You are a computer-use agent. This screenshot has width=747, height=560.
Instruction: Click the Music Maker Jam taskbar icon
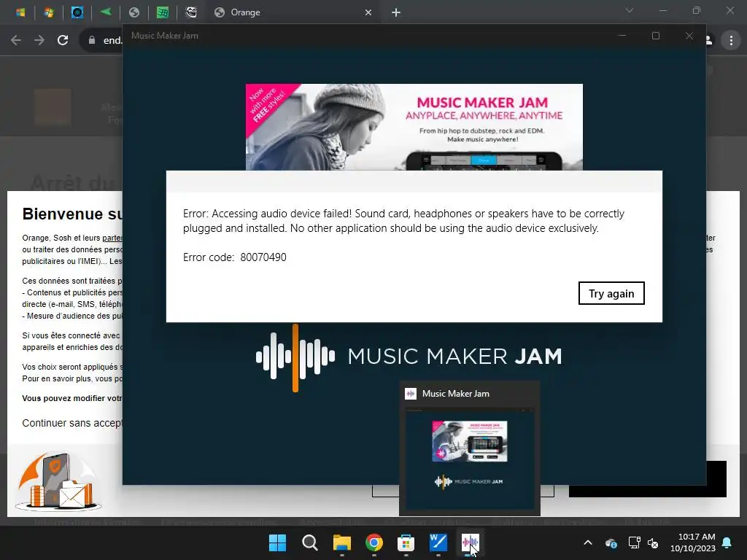click(x=471, y=542)
